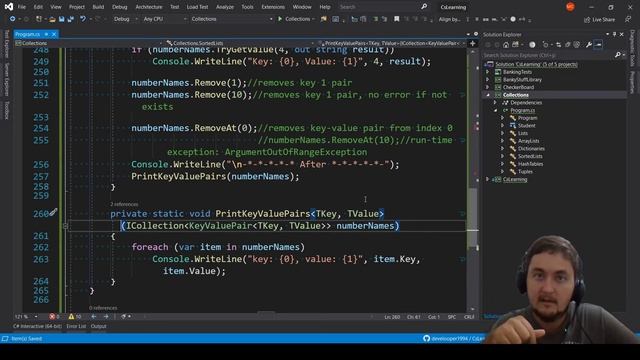Open the File menu
This screenshot has width=640, height=360.
pos(22,7)
